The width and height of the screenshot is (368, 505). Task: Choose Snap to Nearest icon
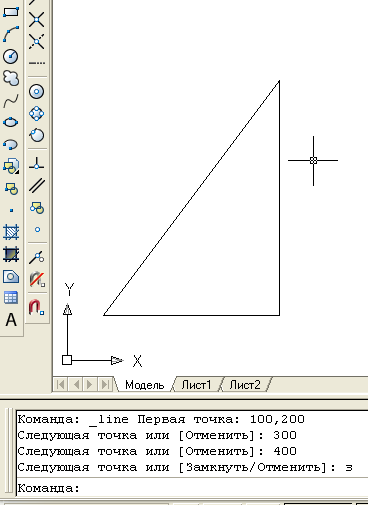37,257
